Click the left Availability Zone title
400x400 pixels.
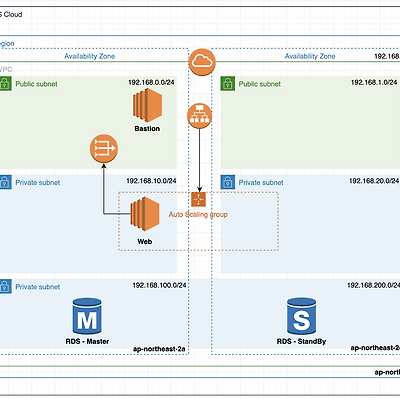point(90,56)
